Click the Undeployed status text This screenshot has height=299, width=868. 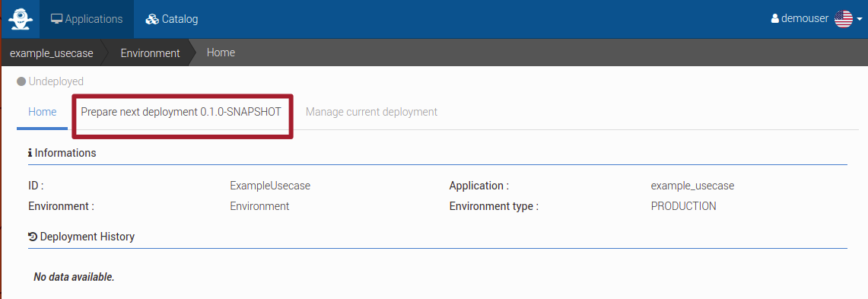(56, 82)
